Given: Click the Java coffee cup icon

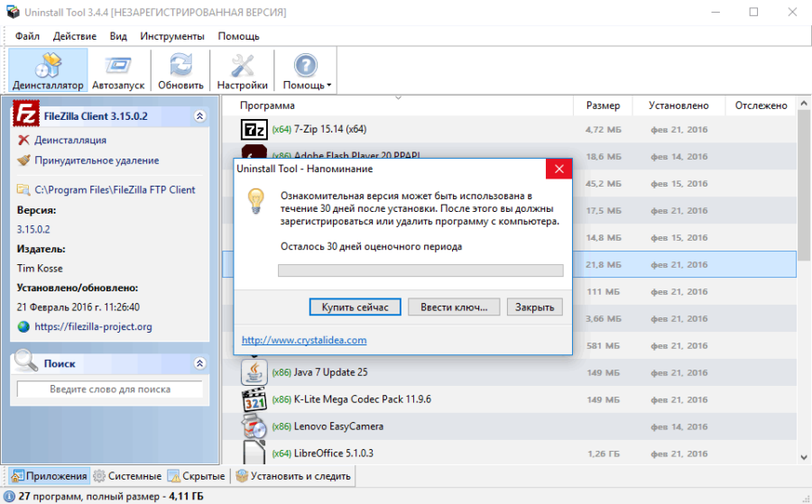Looking at the screenshot, I should (x=254, y=372).
